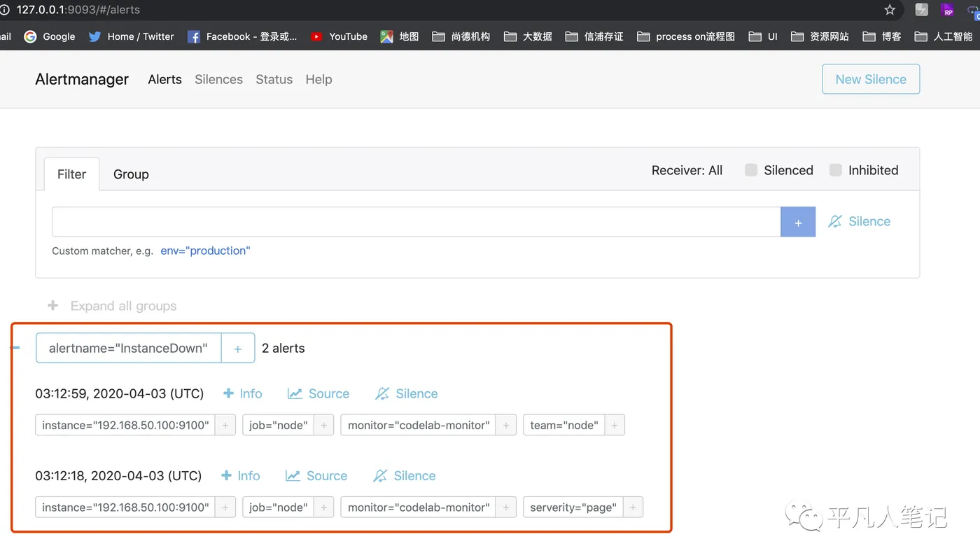Screen dimensions: 980x560
Task: Silence the 03:12:59 alert
Action: point(406,393)
